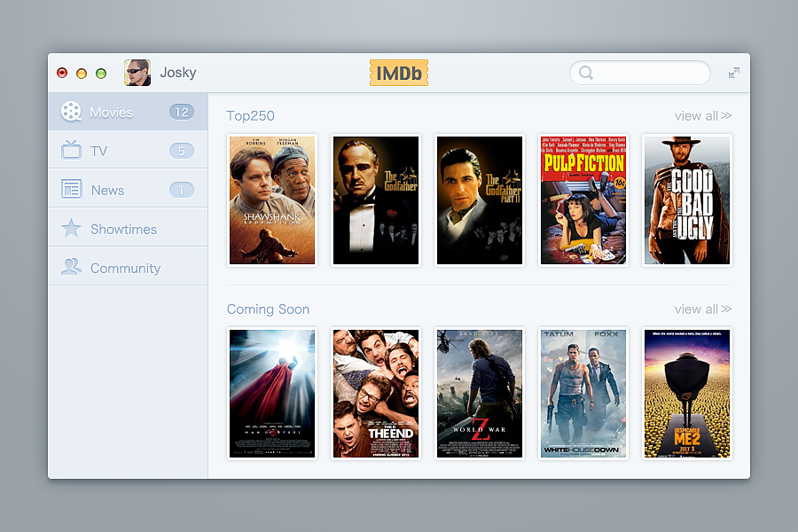Click the yellow minimize window button
798x532 pixels.
point(82,74)
